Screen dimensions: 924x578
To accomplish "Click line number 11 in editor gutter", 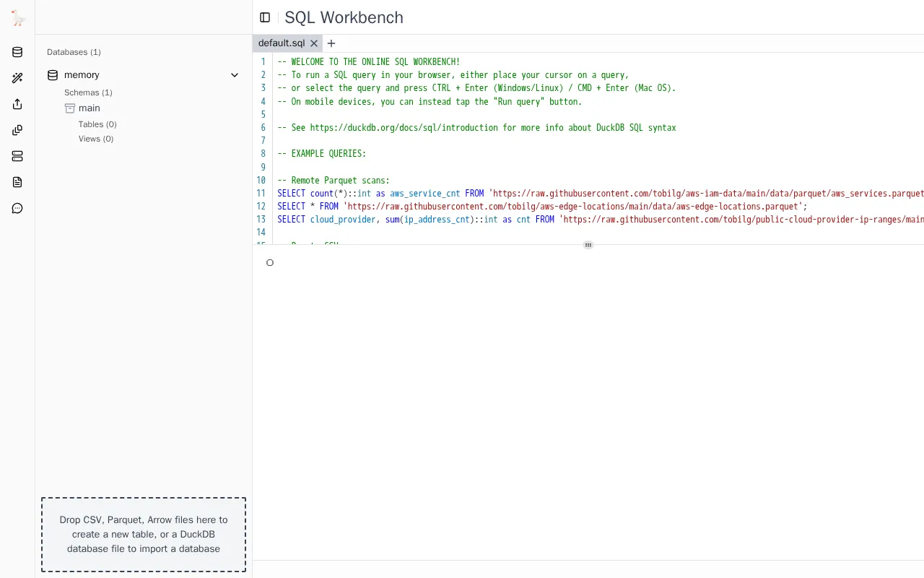I will [x=261, y=194].
